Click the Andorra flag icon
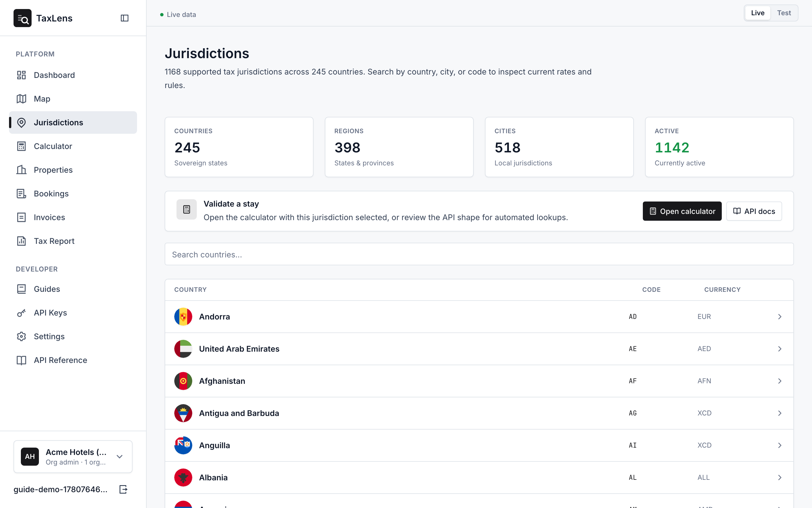Screen dimensions: 812x508 coord(183,316)
